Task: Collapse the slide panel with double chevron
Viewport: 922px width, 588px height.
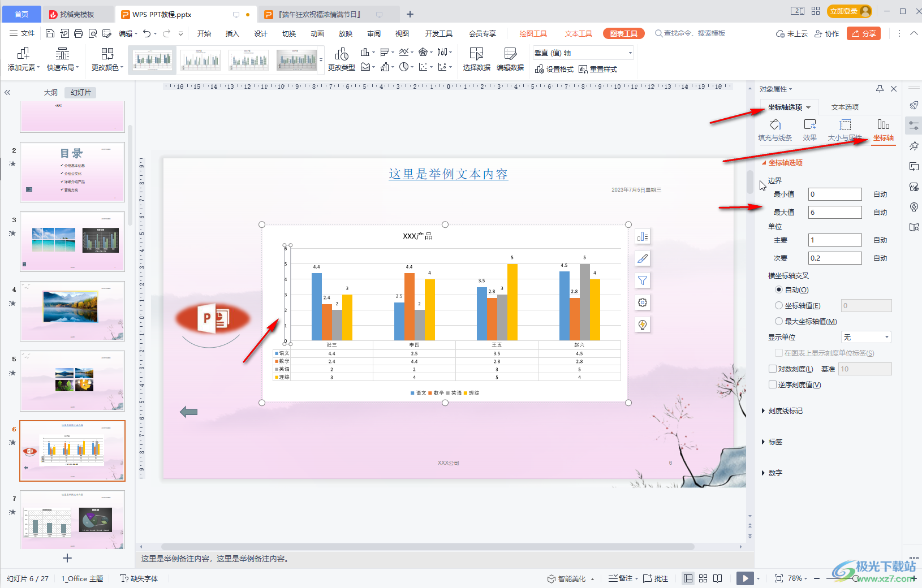Action: click(x=7, y=92)
